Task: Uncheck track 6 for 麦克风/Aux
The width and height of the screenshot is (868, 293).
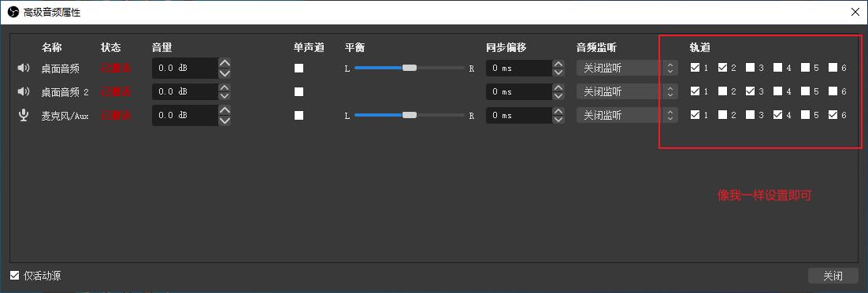Action: (833, 115)
